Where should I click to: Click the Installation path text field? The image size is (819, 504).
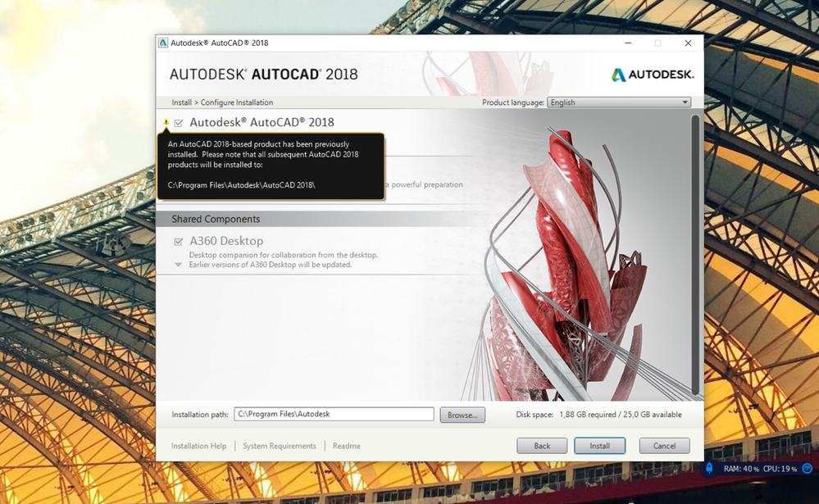pyautogui.click(x=334, y=414)
